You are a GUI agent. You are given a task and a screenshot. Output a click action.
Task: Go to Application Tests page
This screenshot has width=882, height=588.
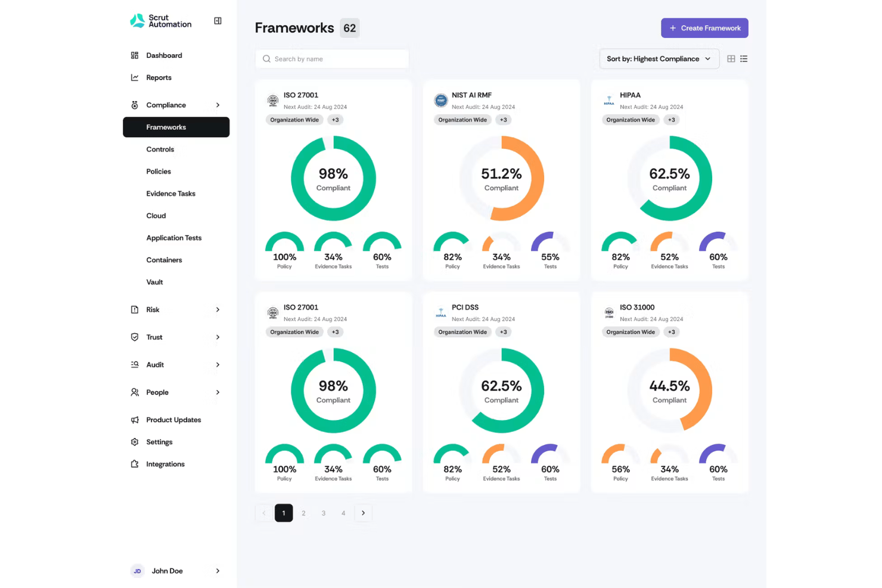point(174,238)
